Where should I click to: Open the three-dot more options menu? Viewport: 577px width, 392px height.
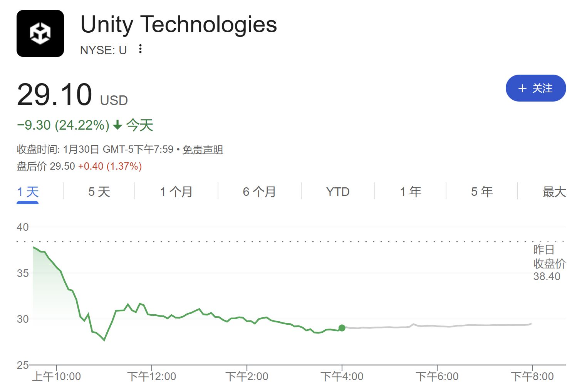tap(141, 49)
